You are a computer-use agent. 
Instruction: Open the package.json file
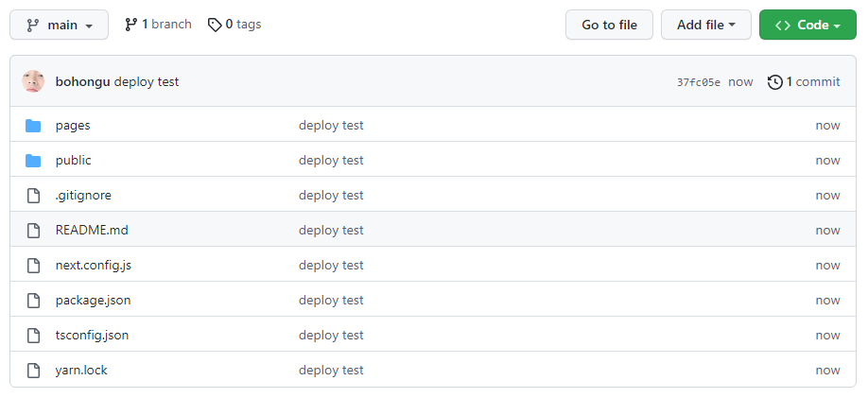tap(93, 300)
